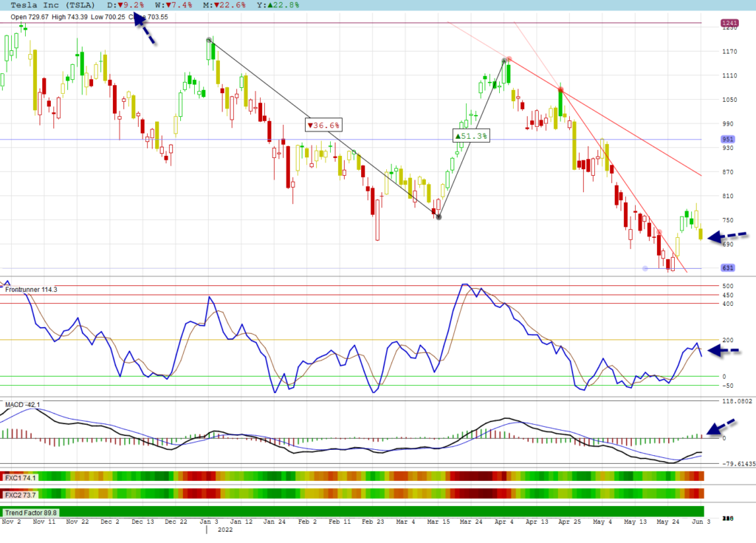The height and width of the screenshot is (543, 756).
Task: Select red trendline anchor at late-April peak
Action: (x=561, y=90)
